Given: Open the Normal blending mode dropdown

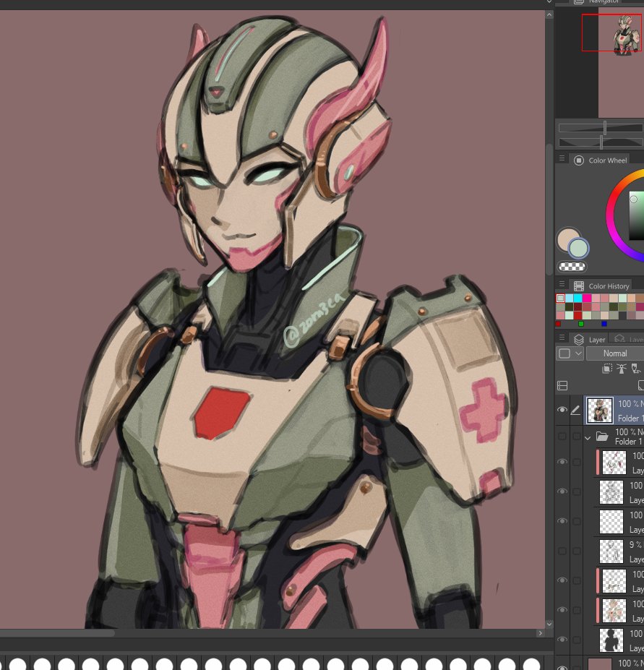Looking at the screenshot, I should [615, 353].
